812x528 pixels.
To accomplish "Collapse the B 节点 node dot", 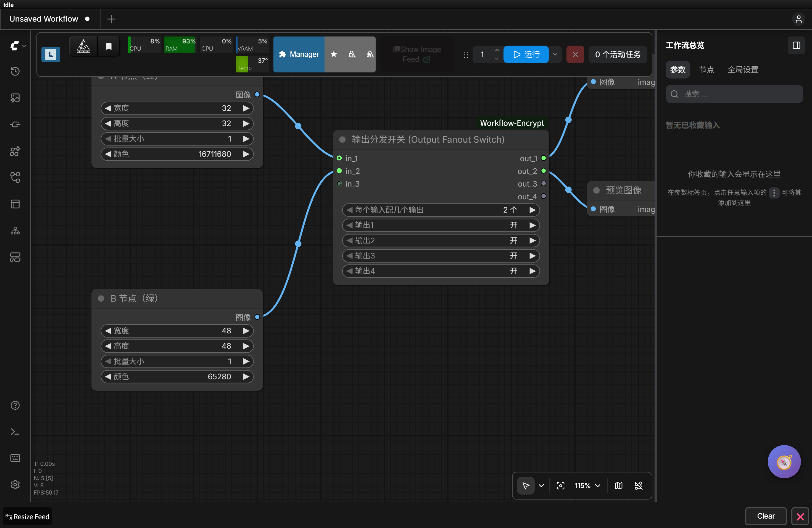I will pyautogui.click(x=101, y=299).
